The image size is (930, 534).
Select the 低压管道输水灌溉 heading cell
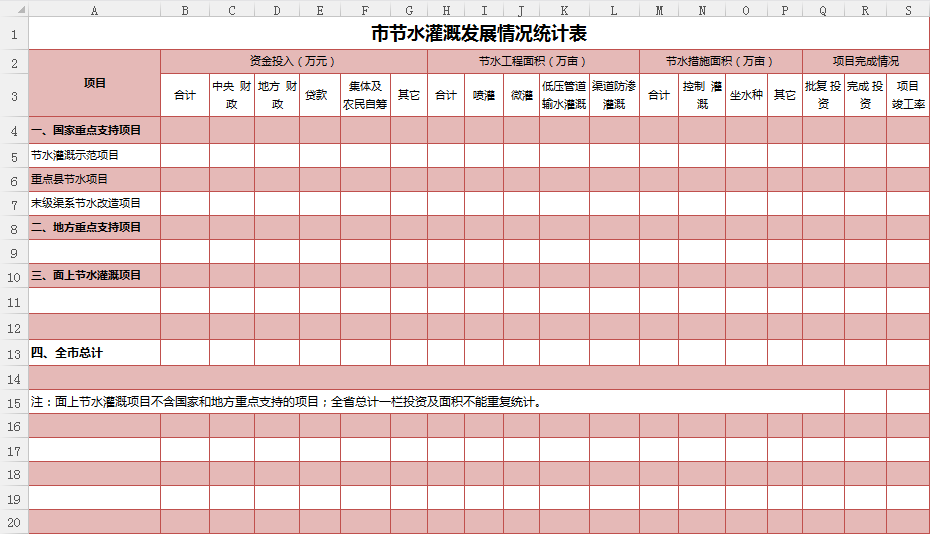tap(564, 95)
